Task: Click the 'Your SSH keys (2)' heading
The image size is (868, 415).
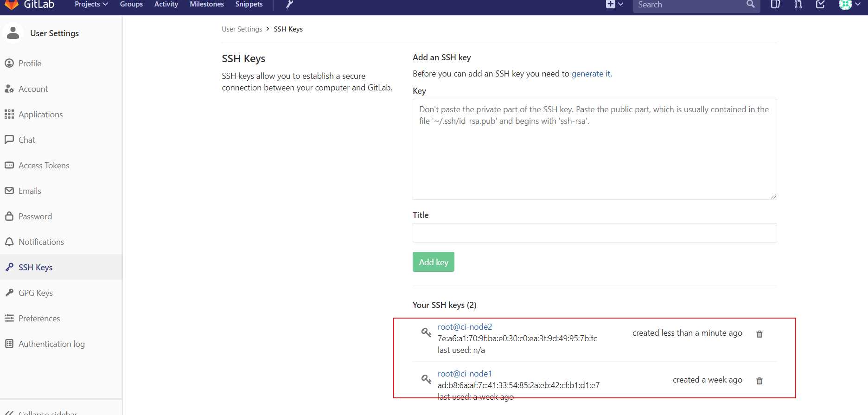Action: click(x=444, y=305)
